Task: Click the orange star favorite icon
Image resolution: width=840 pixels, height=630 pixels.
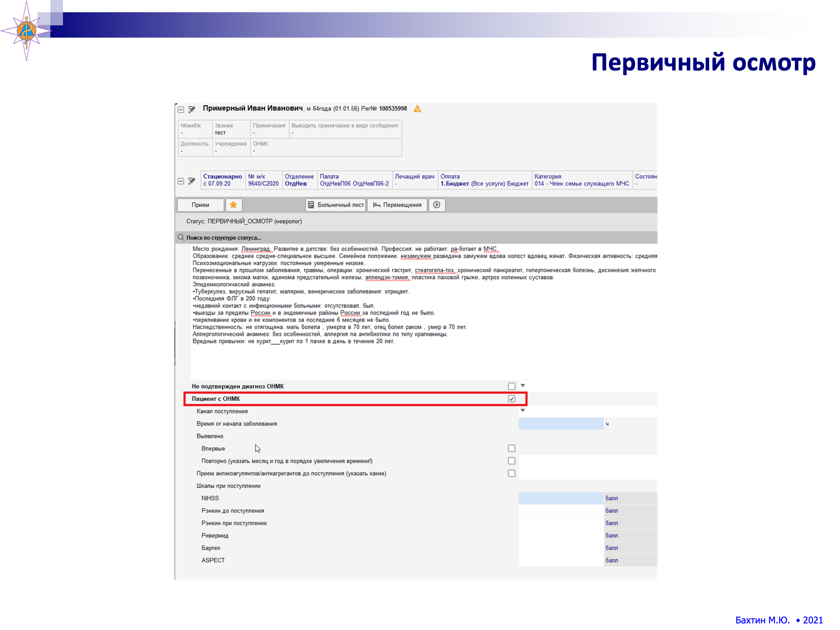Action: pyautogui.click(x=234, y=205)
